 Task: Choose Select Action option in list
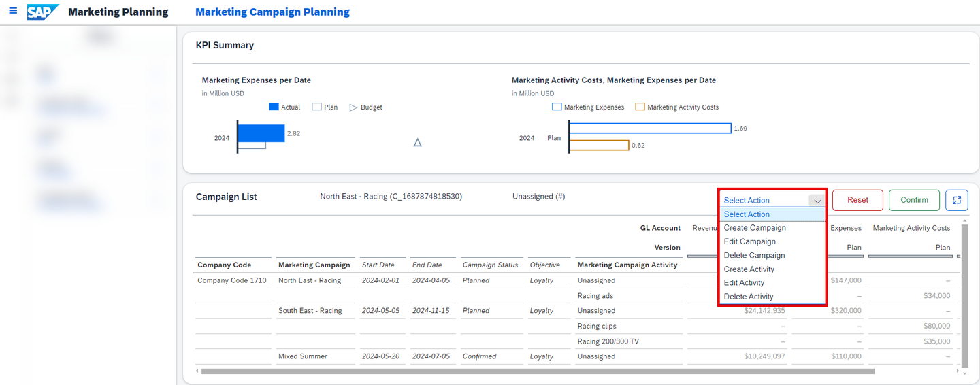pos(772,214)
